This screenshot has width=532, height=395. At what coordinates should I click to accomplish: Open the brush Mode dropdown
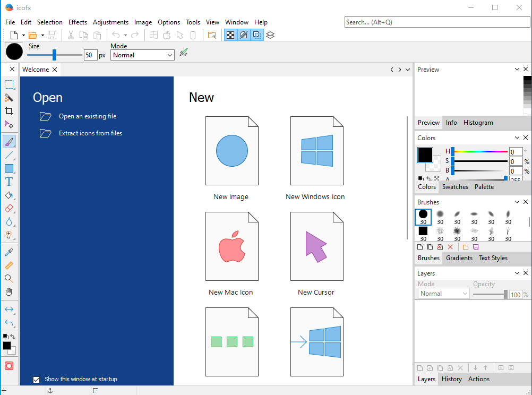(142, 55)
